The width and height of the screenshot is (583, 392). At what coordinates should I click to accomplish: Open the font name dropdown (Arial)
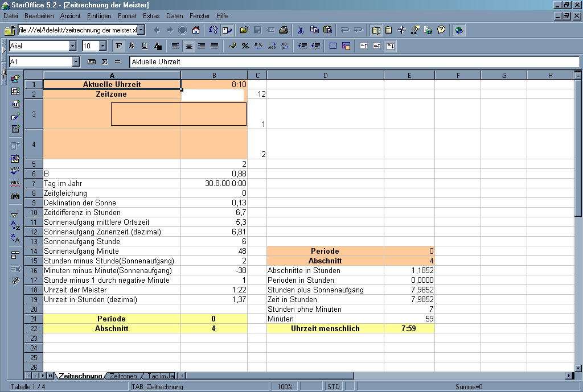point(72,46)
